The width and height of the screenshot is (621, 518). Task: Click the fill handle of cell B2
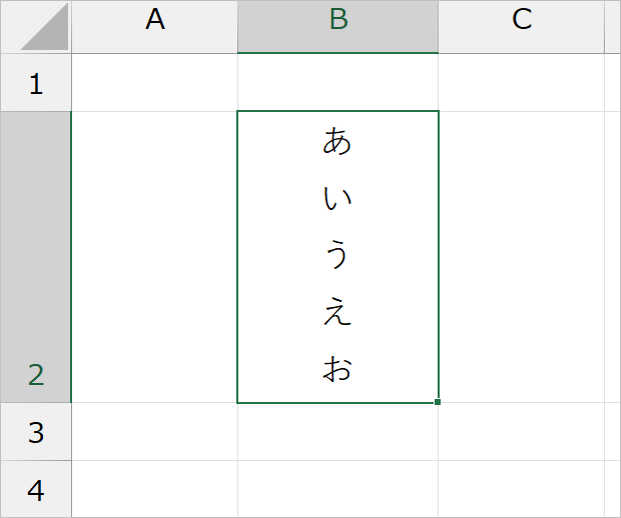[x=438, y=402]
